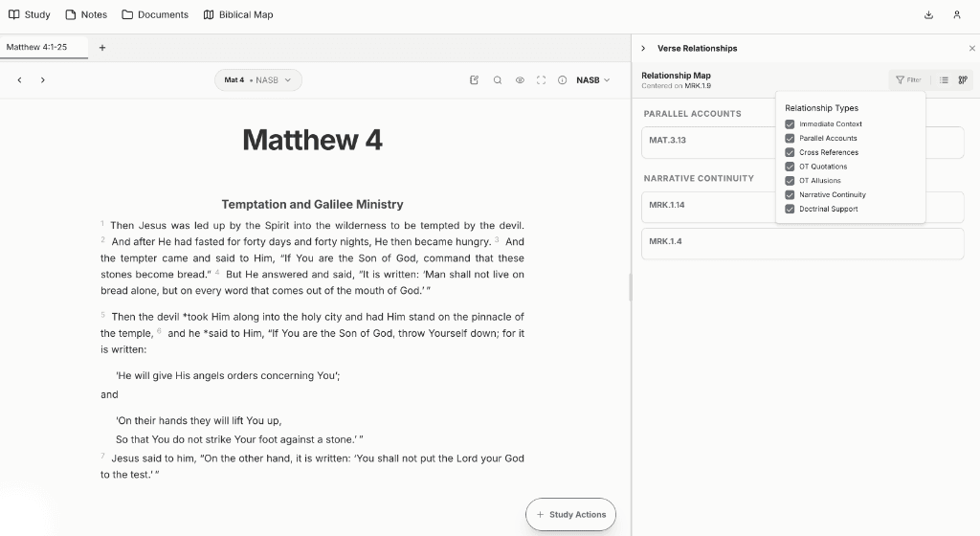Collapse the Verse Relationships panel chevron
The width and height of the screenshot is (980, 536).
pos(643,48)
